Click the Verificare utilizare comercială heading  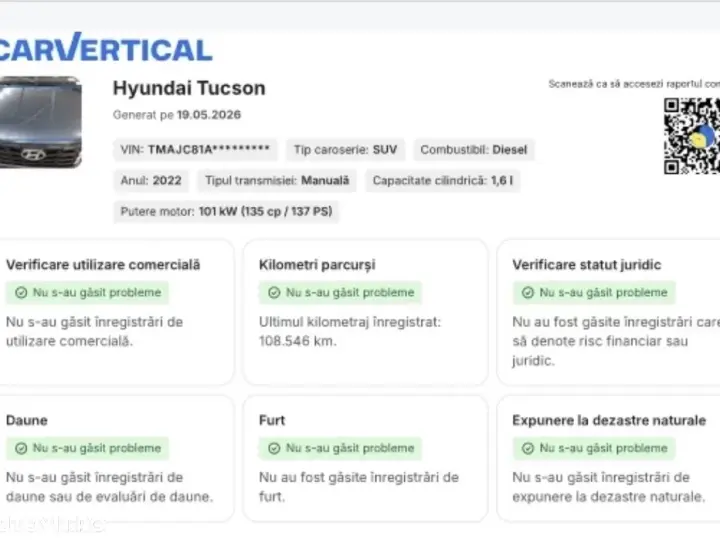103,265
